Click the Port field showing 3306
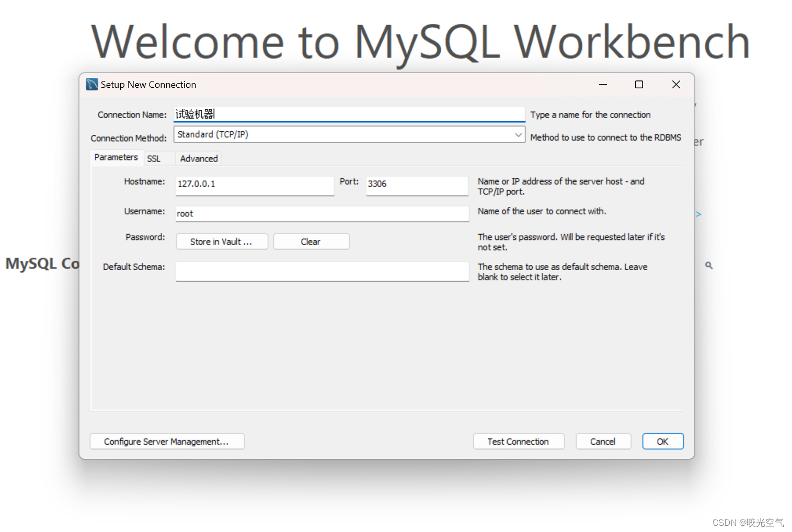 pyautogui.click(x=417, y=186)
